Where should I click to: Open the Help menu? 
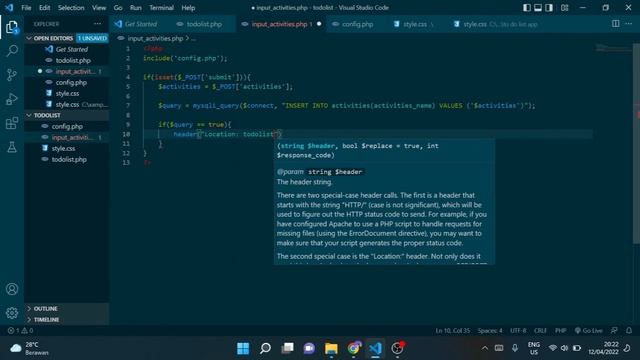click(x=188, y=8)
